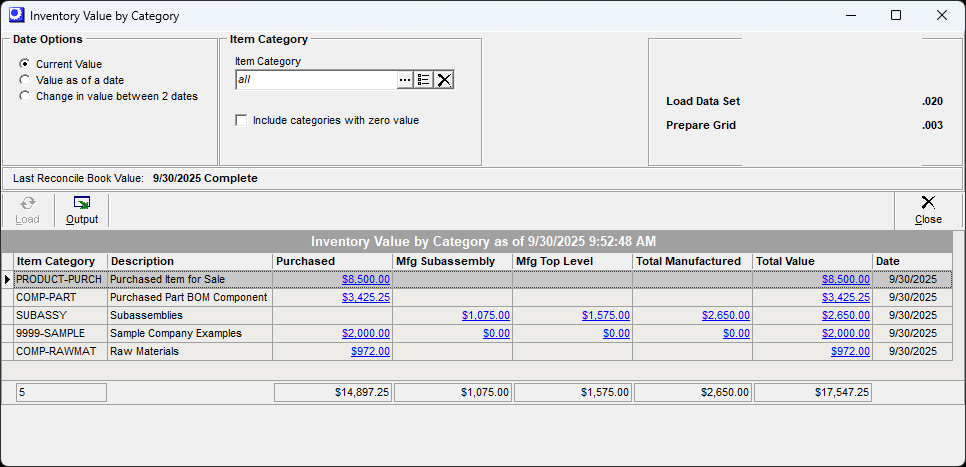Image resolution: width=966 pixels, height=467 pixels.
Task: Open PRODUCT-PURCH Purchased $8,500.00 link
Action: click(x=366, y=279)
